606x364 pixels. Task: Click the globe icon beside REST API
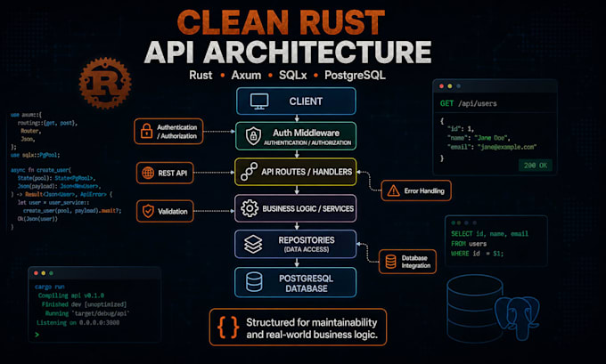pyautogui.click(x=148, y=173)
